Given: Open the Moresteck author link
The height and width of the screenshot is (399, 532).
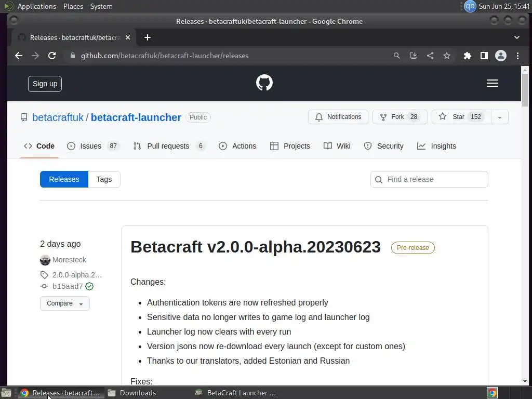Looking at the screenshot, I should [x=69, y=260].
